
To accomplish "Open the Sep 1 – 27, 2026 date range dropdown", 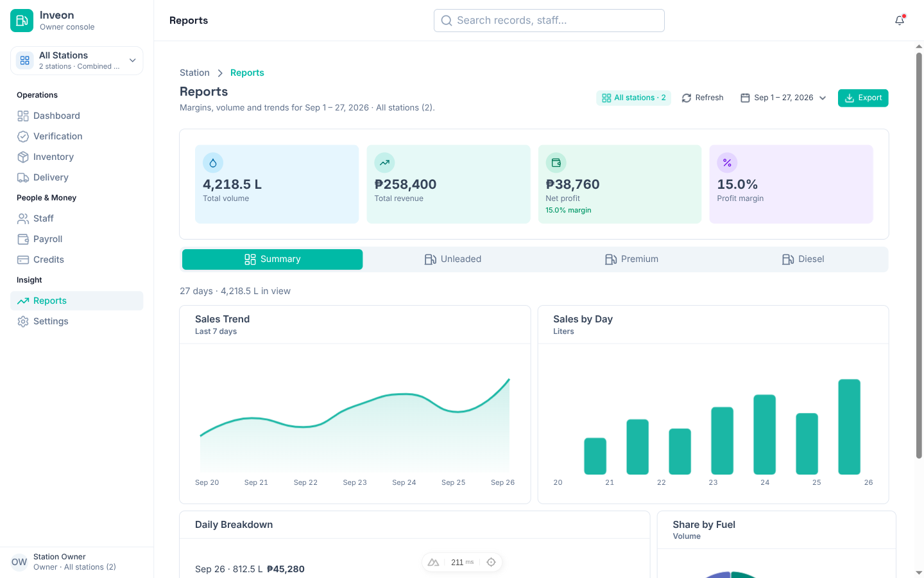I will [783, 98].
